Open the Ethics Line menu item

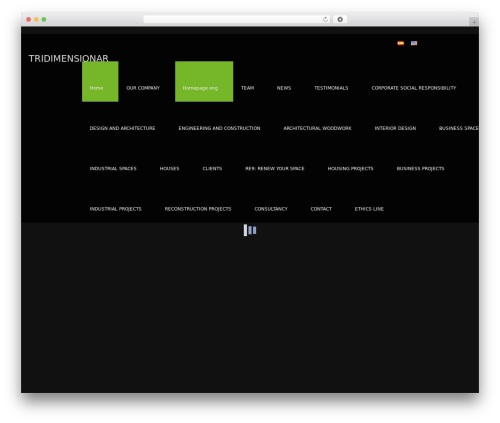point(369,209)
